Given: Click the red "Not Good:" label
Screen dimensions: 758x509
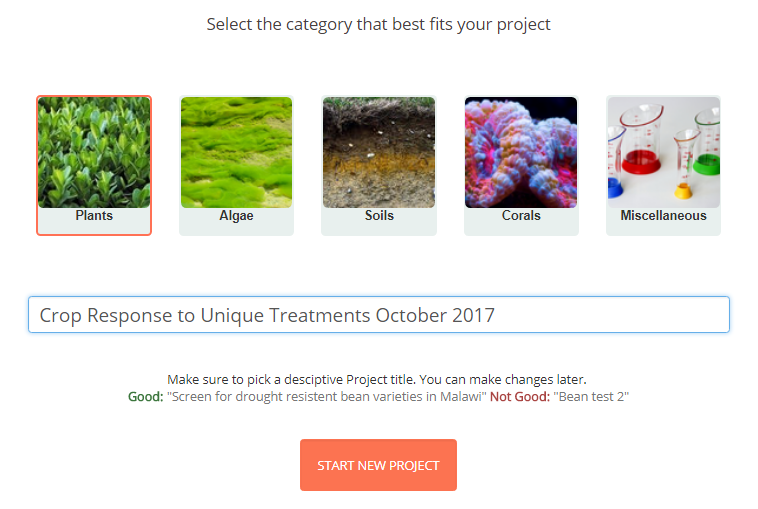Looking at the screenshot, I should [x=520, y=397].
